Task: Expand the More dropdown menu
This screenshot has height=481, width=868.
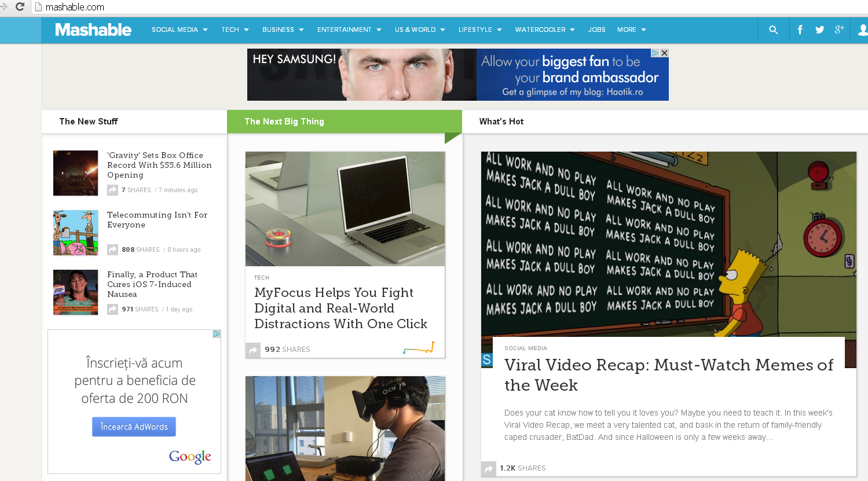Action: [631, 30]
